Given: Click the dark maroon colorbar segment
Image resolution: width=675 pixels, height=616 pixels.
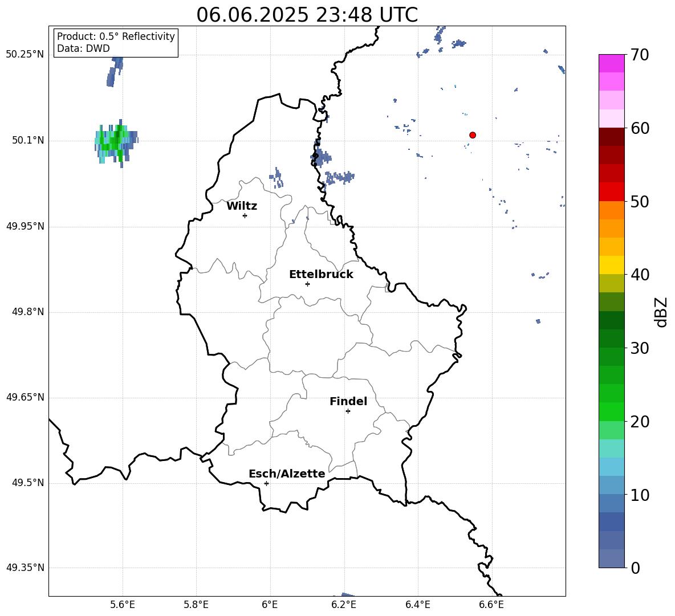Looking at the screenshot, I should tap(612, 137).
